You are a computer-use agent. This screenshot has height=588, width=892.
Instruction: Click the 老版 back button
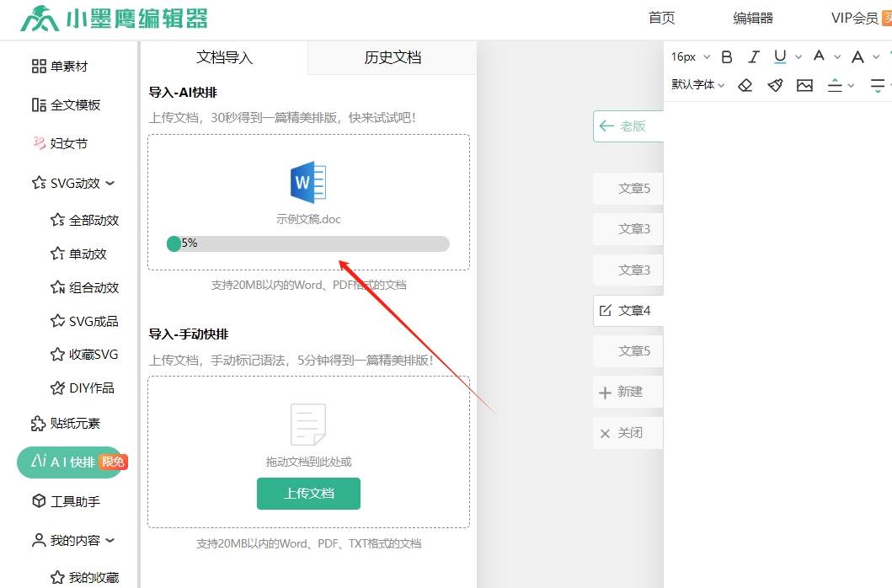(628, 126)
